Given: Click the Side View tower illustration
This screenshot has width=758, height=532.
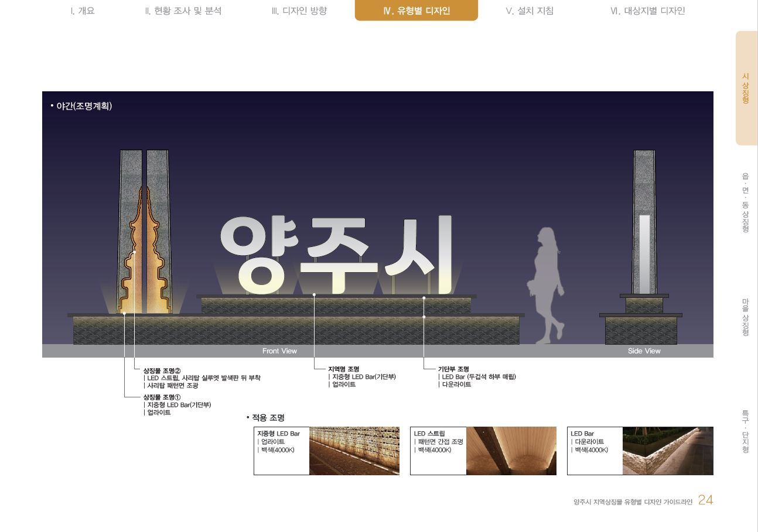Looking at the screenshot, I should 644,246.
